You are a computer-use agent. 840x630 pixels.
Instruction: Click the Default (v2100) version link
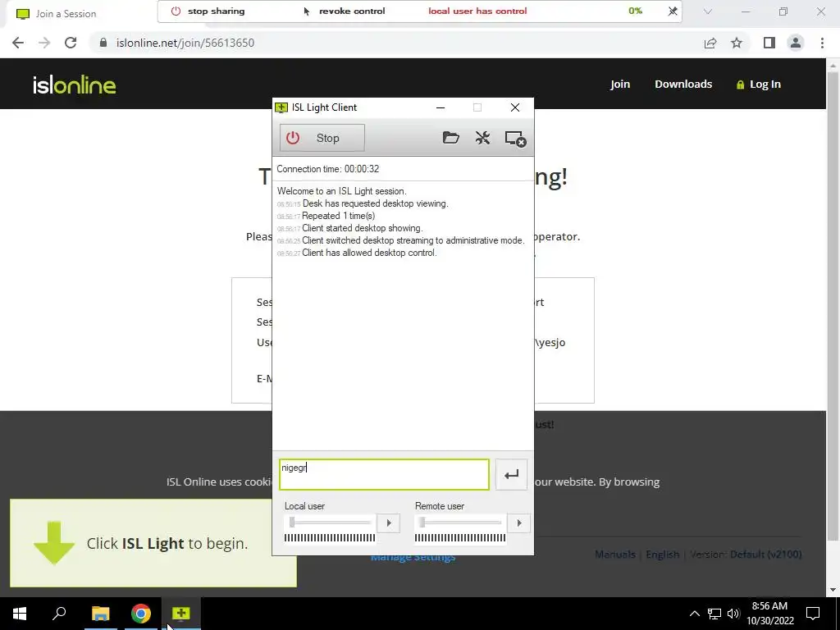click(765, 555)
